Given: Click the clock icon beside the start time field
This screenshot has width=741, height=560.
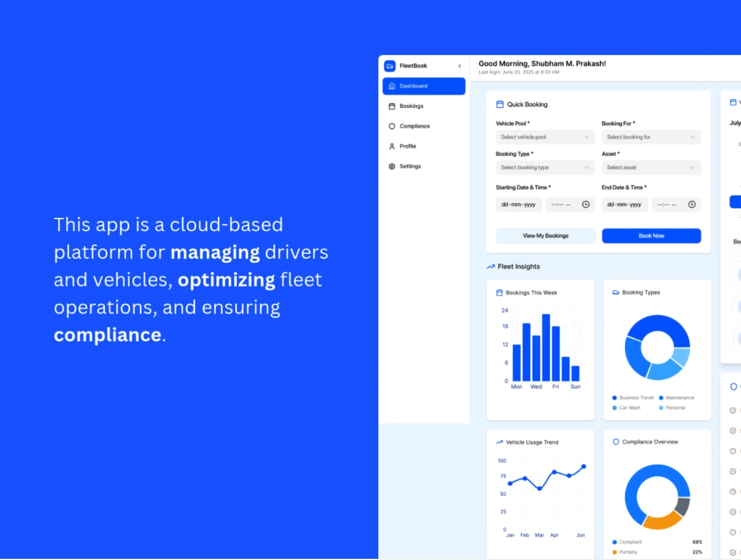Looking at the screenshot, I should point(586,204).
